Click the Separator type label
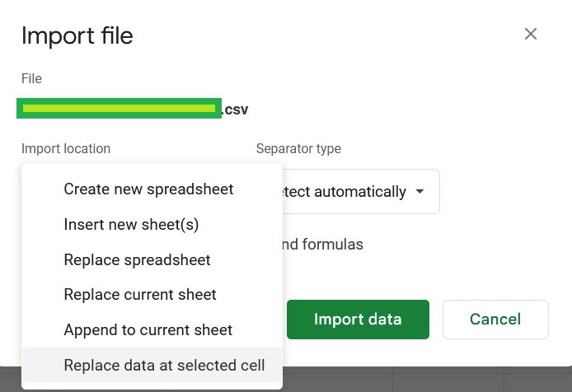 click(x=298, y=149)
